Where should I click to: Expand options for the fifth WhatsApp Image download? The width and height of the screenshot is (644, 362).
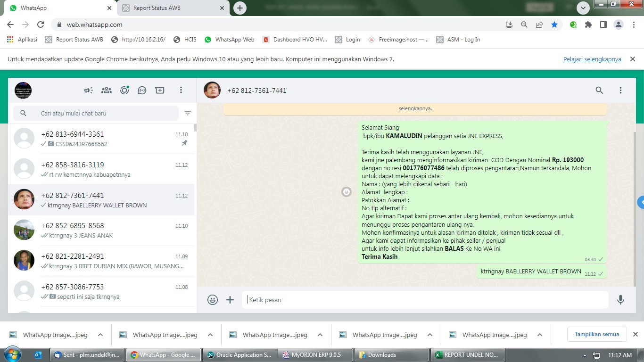click(540, 335)
